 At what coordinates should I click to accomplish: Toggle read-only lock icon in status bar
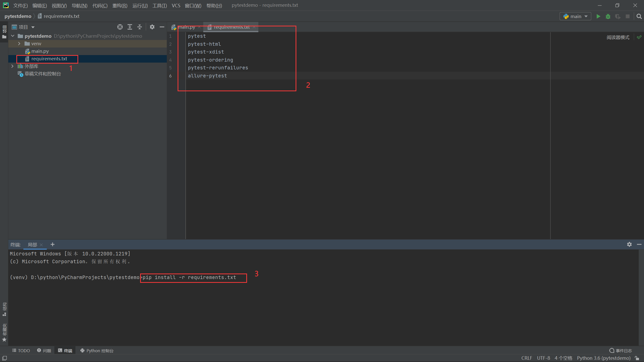637,358
